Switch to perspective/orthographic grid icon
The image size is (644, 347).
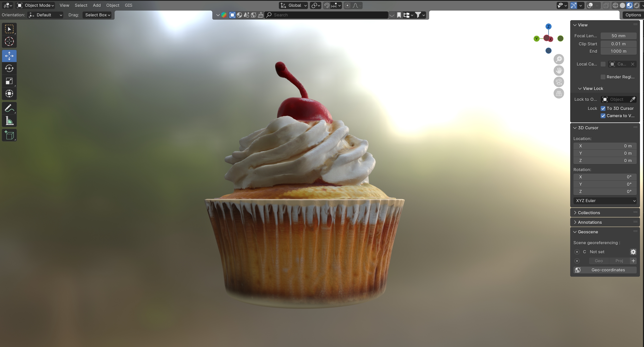click(x=559, y=93)
